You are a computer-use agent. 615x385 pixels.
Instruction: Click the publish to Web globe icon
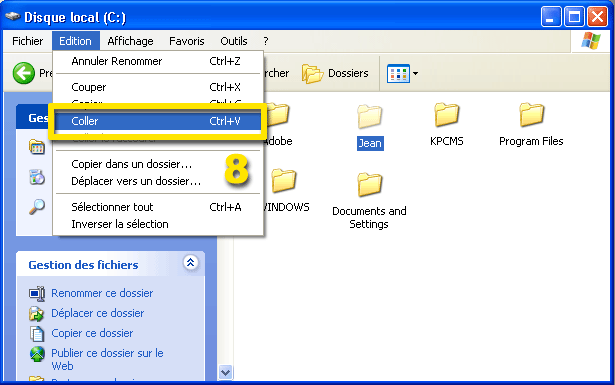coord(37,354)
